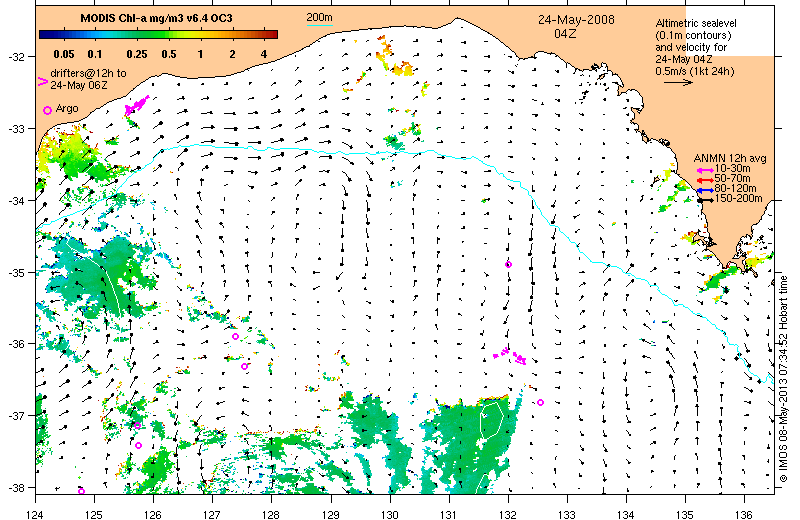Click the drifters@12h to label

88,73
